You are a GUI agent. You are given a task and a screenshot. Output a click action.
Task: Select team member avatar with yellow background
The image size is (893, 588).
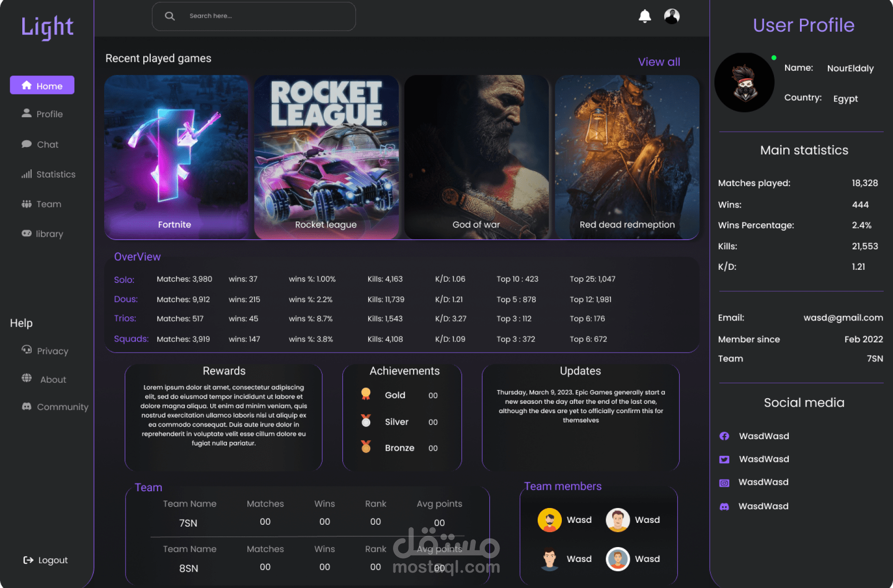click(x=549, y=520)
